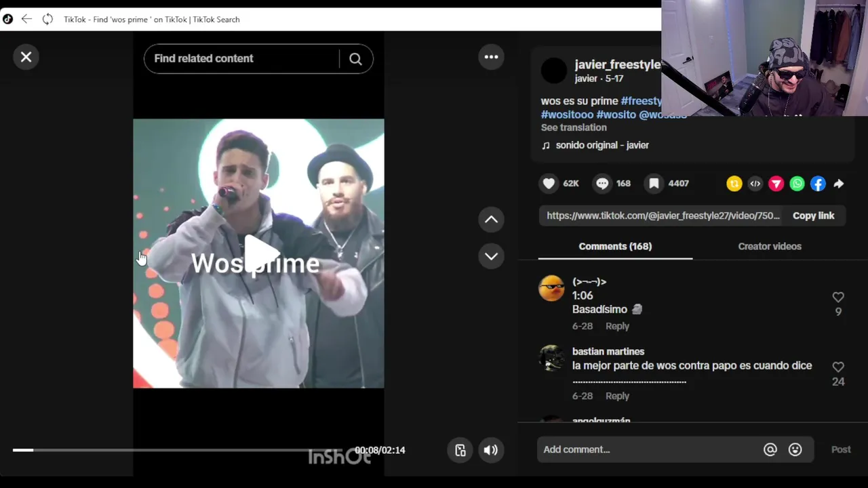
Task: Open the three-dot more options menu
Action: coord(491,57)
